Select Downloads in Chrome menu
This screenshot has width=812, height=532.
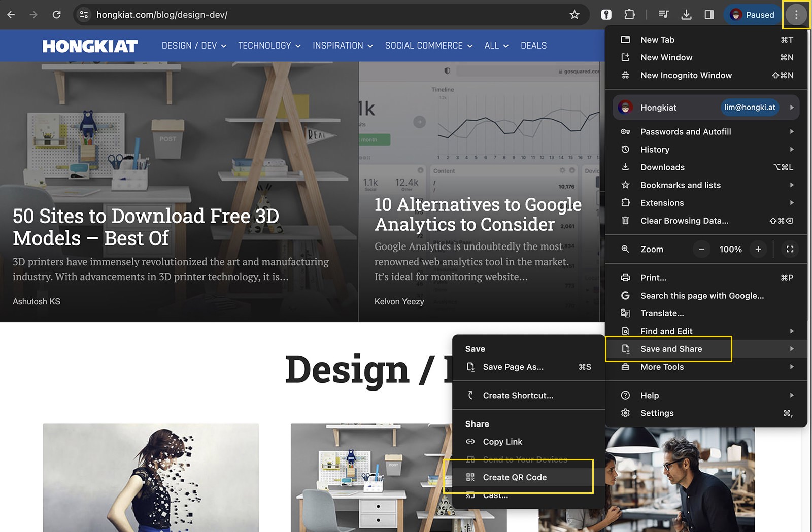pos(706,167)
